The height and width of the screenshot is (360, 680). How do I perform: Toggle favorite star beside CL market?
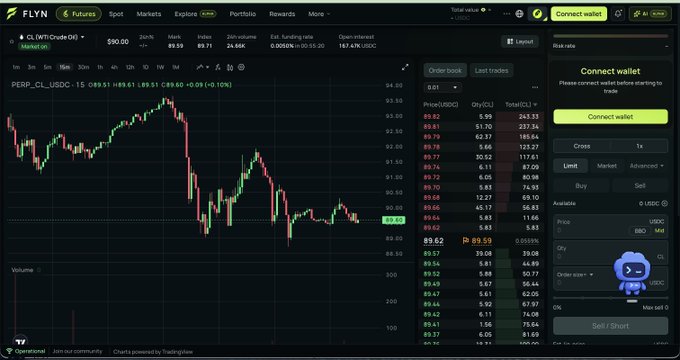click(12, 42)
